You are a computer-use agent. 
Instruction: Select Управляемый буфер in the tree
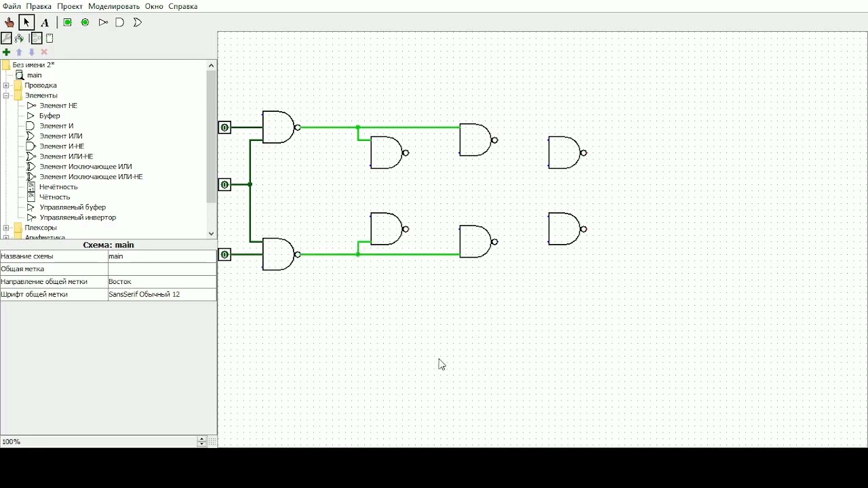point(73,207)
